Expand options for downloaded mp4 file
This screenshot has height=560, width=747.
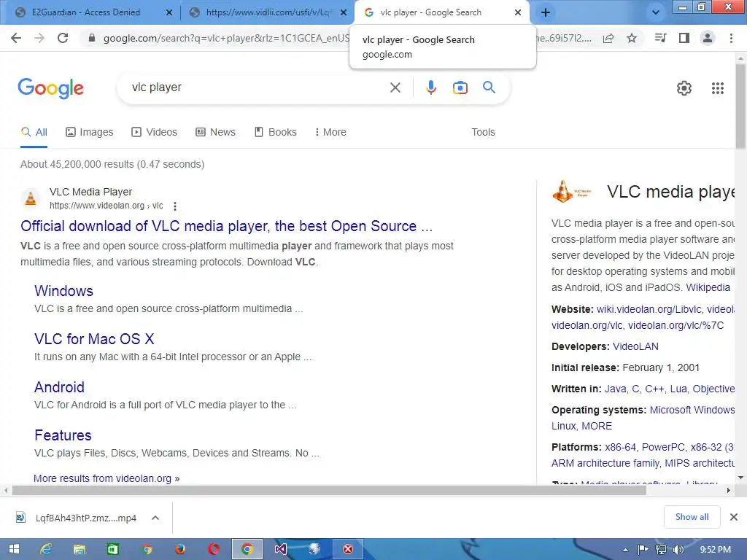coord(155,518)
